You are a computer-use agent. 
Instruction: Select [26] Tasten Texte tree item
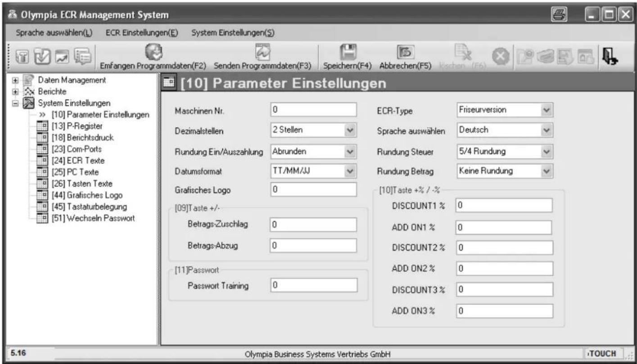[x=82, y=184]
